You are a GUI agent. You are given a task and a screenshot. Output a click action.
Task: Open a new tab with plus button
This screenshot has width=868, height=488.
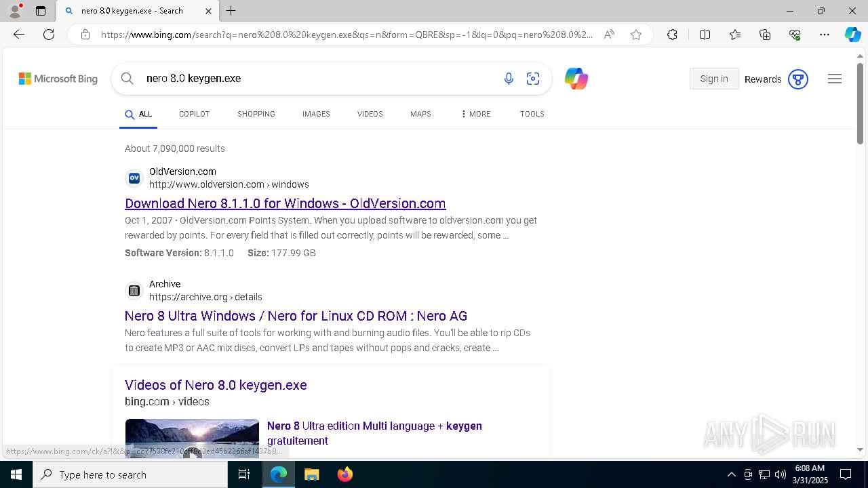point(231,11)
